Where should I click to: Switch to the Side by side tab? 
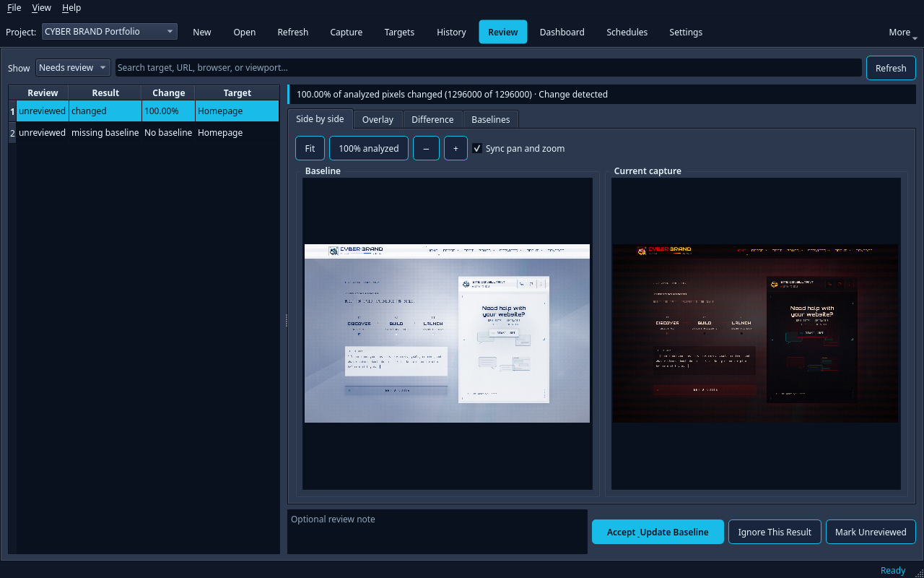pos(320,118)
